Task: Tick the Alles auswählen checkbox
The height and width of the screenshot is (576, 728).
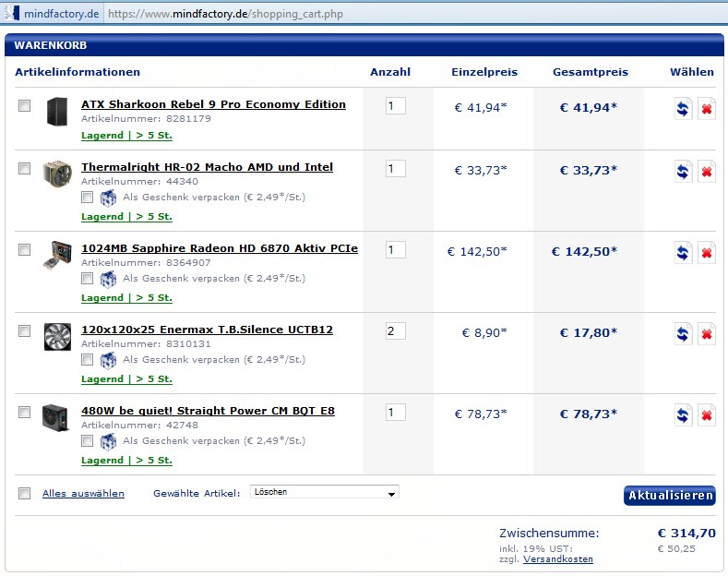Action: [x=24, y=493]
